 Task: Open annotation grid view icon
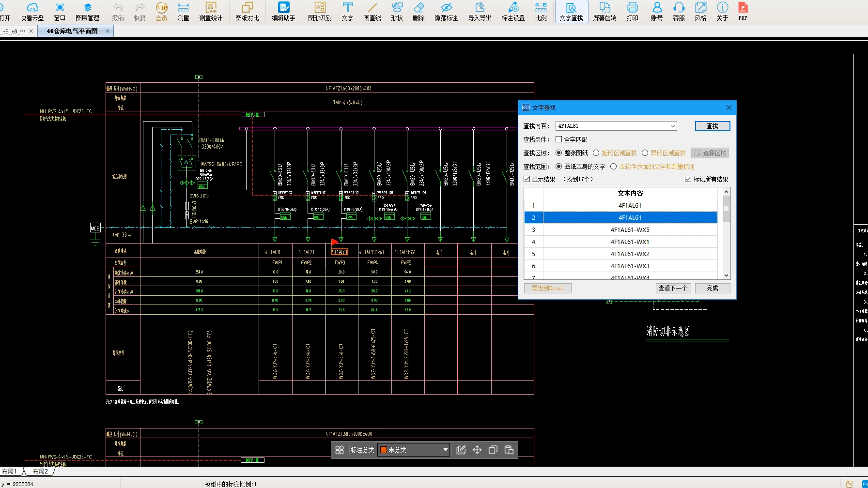click(340, 450)
